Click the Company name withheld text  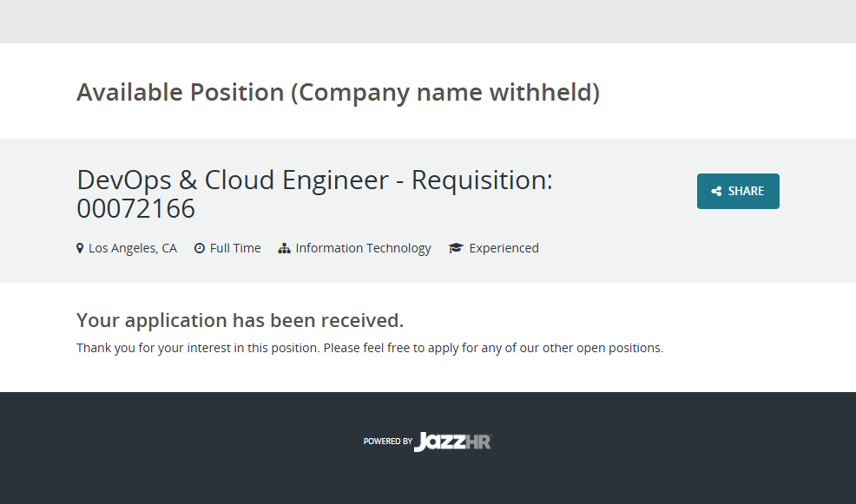[444, 92]
